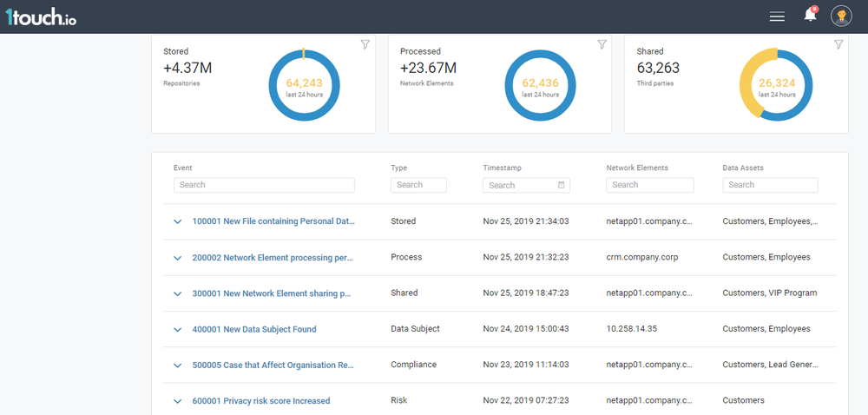This screenshot has width=868, height=415.
Task: Expand the 600001 Privacy risk score row
Action: tap(178, 401)
